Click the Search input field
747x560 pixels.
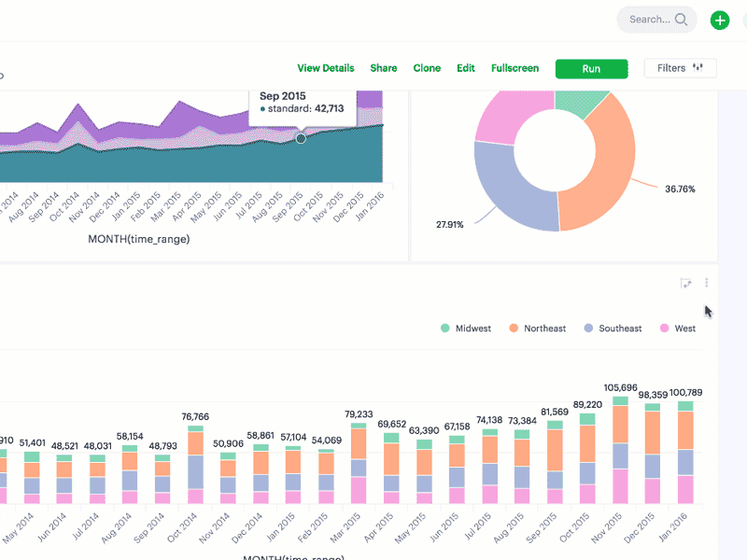click(x=656, y=20)
